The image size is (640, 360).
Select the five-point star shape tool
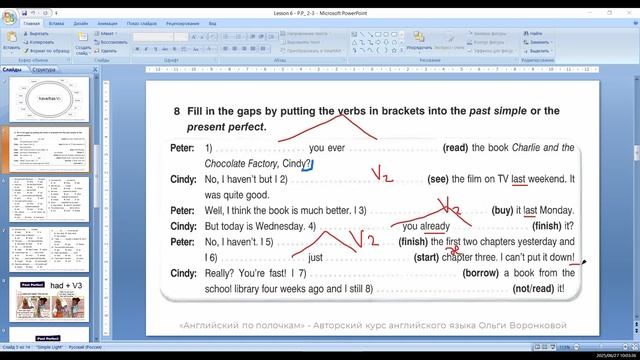pyautogui.click(x=394, y=50)
